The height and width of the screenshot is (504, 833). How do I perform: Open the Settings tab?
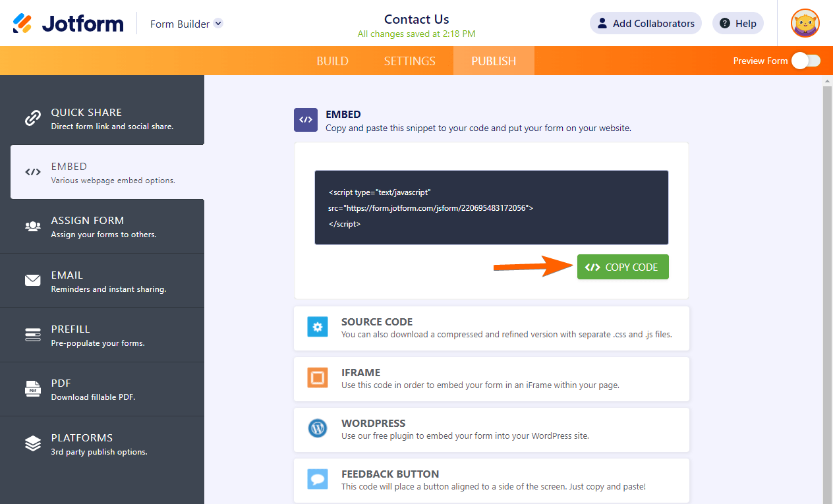tap(409, 61)
